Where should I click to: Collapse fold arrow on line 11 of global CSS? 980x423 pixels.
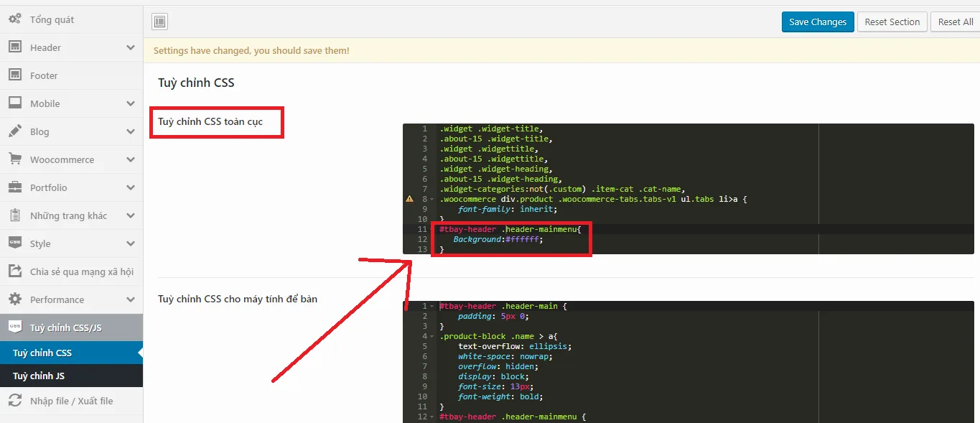pos(431,229)
